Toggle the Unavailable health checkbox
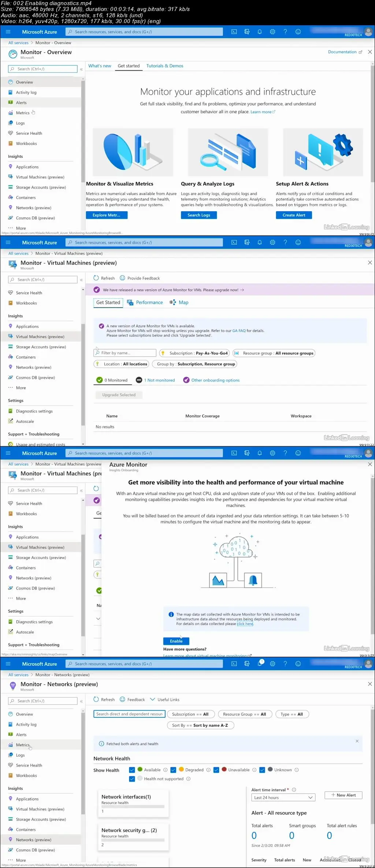The height and width of the screenshot is (868, 375). (x=216, y=770)
